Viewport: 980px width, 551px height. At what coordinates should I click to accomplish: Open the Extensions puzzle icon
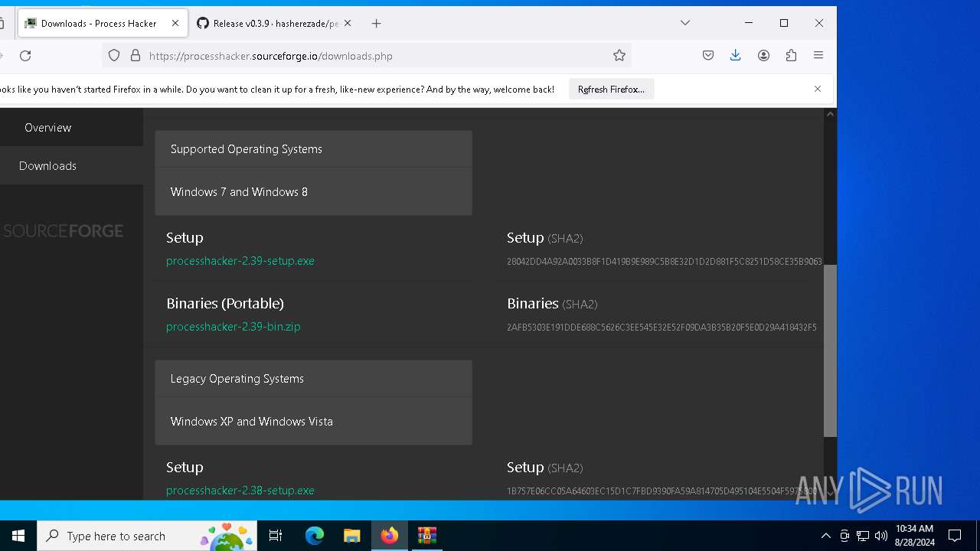[x=791, y=55]
